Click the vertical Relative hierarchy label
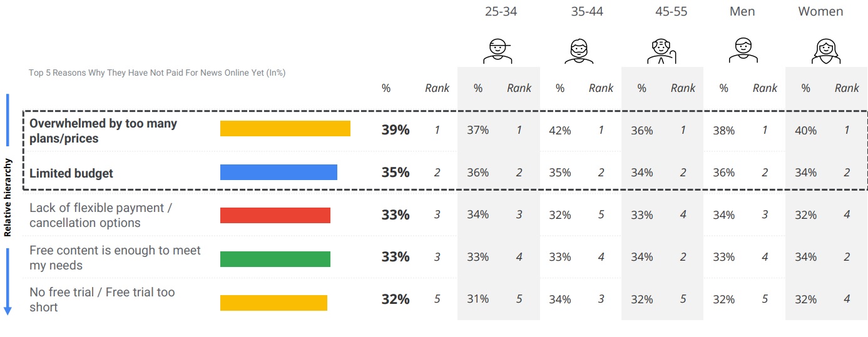 pyautogui.click(x=8, y=198)
